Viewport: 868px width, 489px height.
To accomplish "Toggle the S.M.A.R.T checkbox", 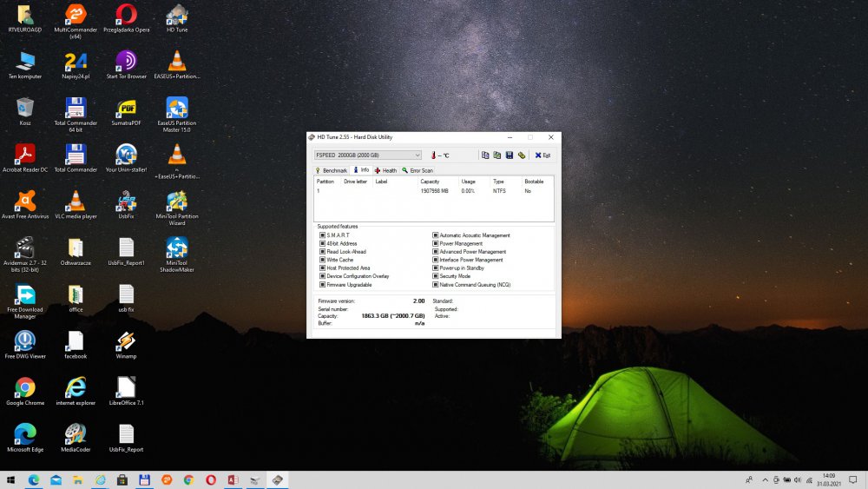I will pyautogui.click(x=323, y=235).
